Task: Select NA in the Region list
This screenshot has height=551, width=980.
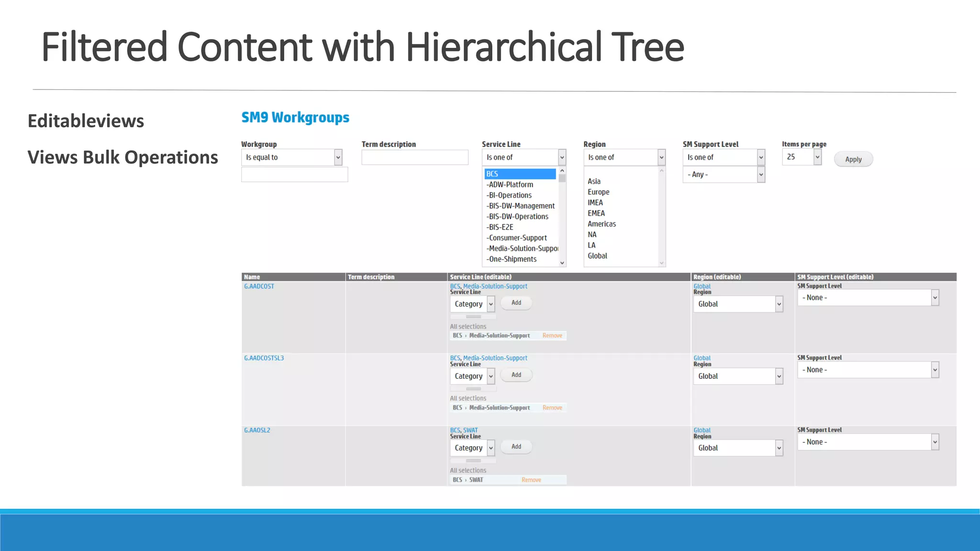Action: 592,234
